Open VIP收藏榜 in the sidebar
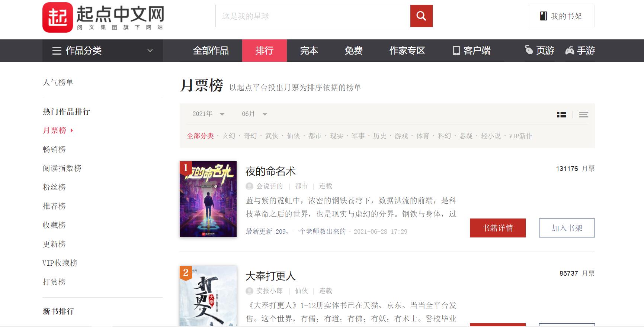 pyautogui.click(x=60, y=263)
